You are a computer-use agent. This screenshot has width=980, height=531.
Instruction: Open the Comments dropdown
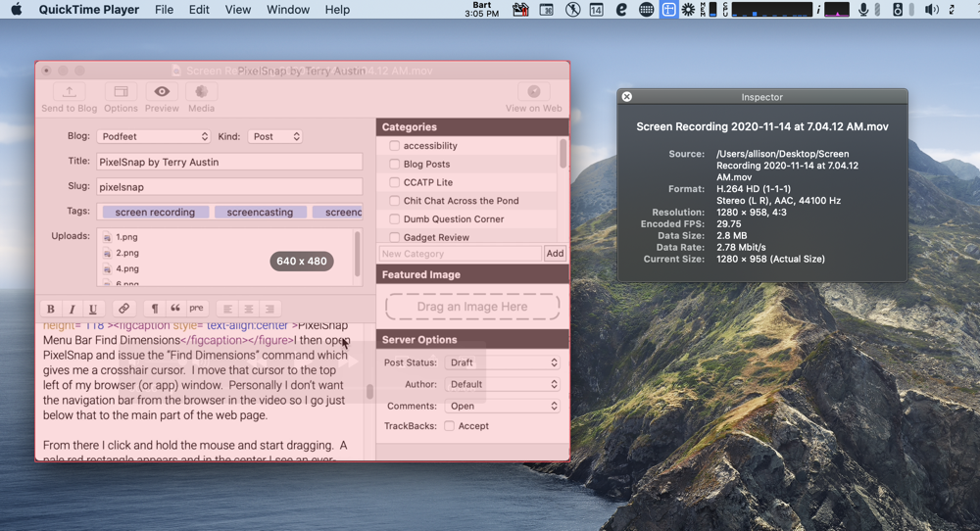pos(502,406)
